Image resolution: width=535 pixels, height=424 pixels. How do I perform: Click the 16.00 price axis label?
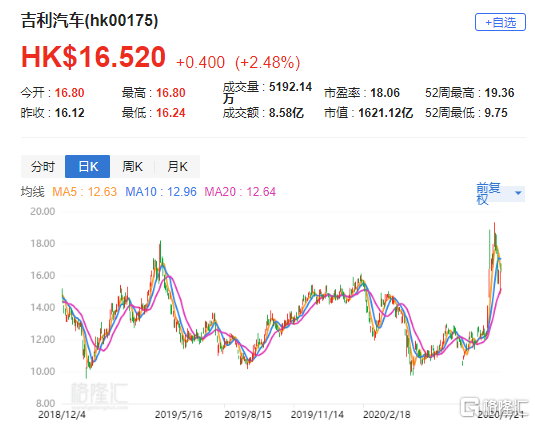click(42, 276)
